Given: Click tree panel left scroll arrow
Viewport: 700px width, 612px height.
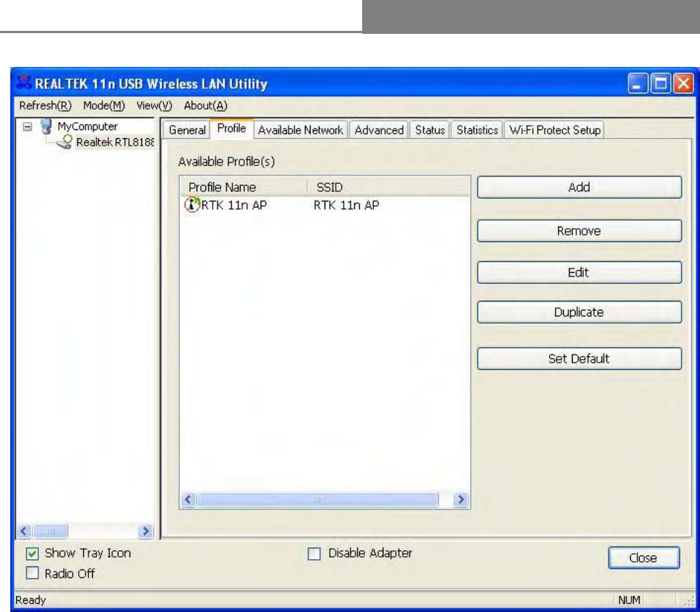Looking at the screenshot, I should click(x=24, y=531).
